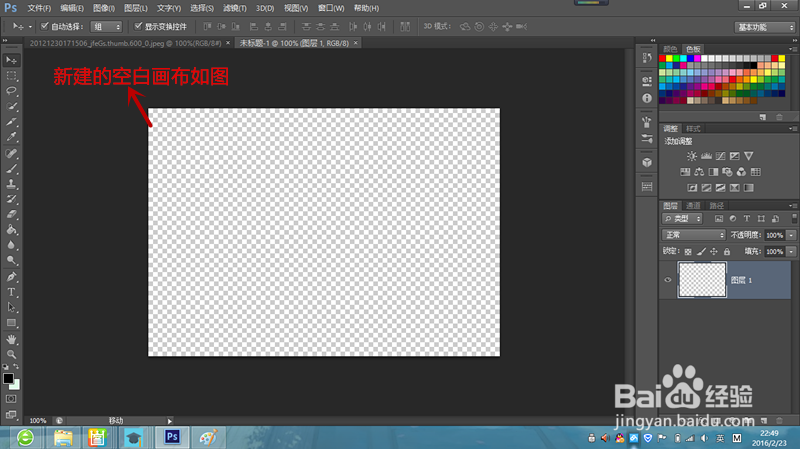800x449 pixels.
Task: Click the zoom percentage field in status bar
Action: (x=38, y=421)
